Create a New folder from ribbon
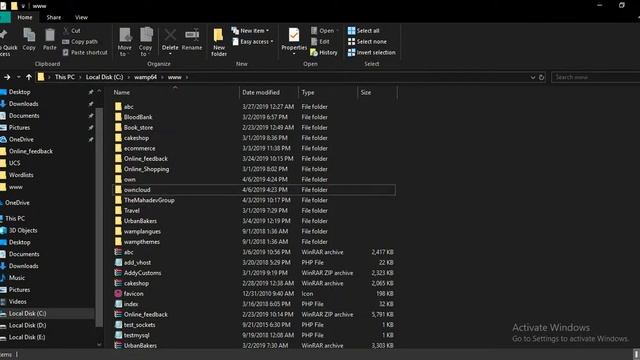This screenshot has width=640, height=360. point(219,42)
